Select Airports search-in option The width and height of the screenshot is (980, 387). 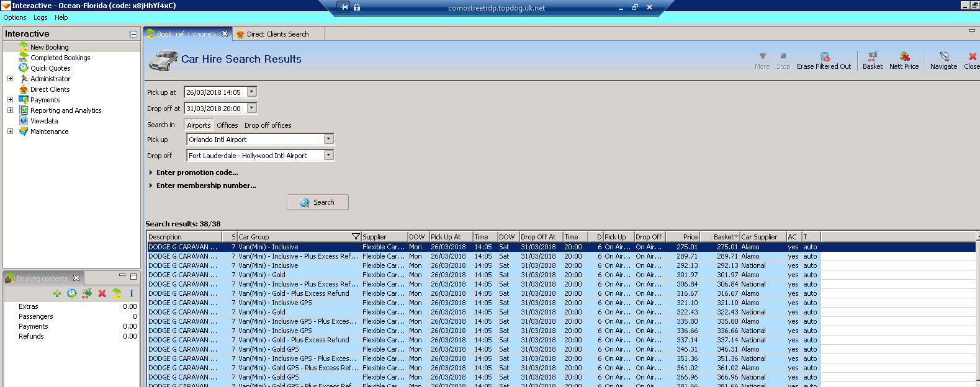pos(199,125)
